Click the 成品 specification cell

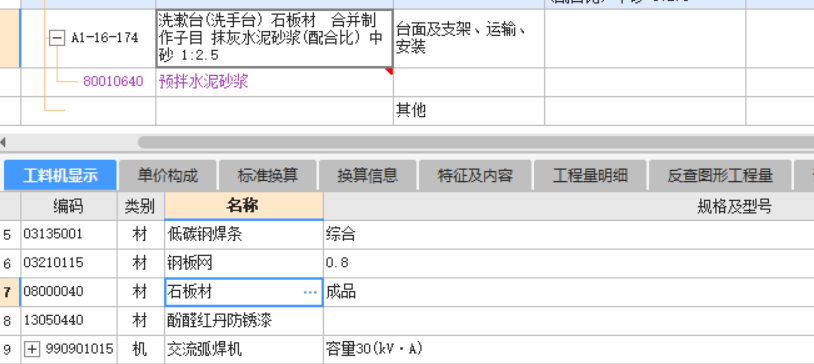point(568,292)
